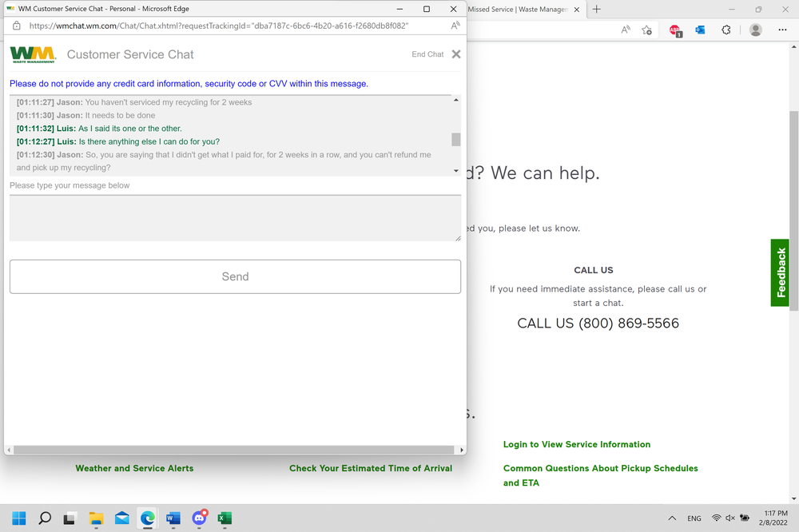The height and width of the screenshot is (532, 799).
Task: Open Microsoft Edge from the taskbar
Action: click(x=147, y=518)
